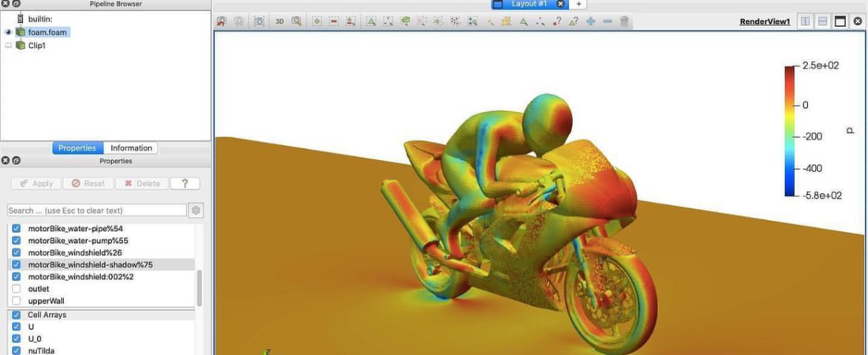Maximize the RenderView1 view
868x355 pixels.
point(840,21)
